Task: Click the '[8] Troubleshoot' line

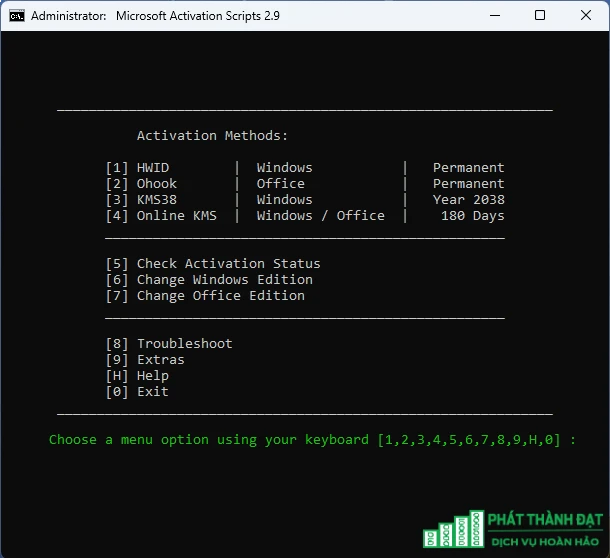Action: [x=169, y=344]
